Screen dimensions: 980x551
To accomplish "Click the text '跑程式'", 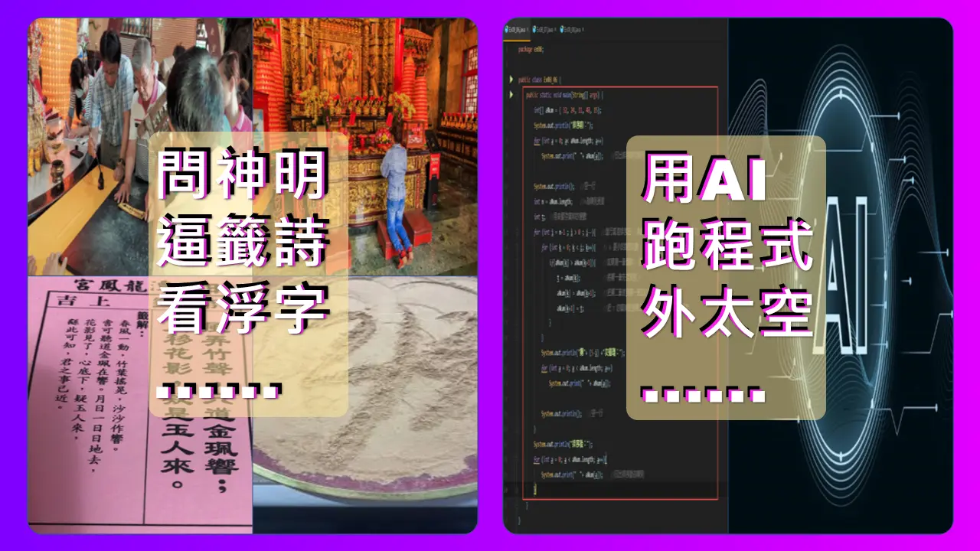I will pyautogui.click(x=728, y=245).
